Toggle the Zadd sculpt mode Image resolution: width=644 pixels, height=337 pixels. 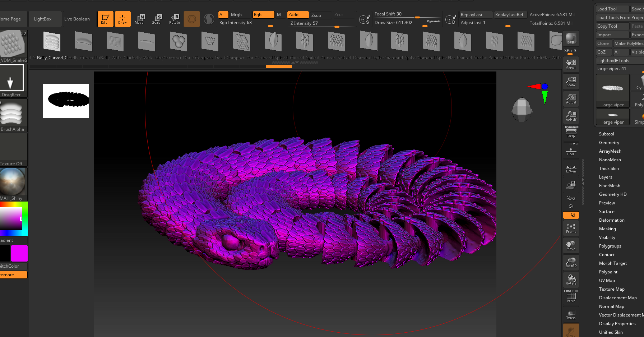point(298,15)
